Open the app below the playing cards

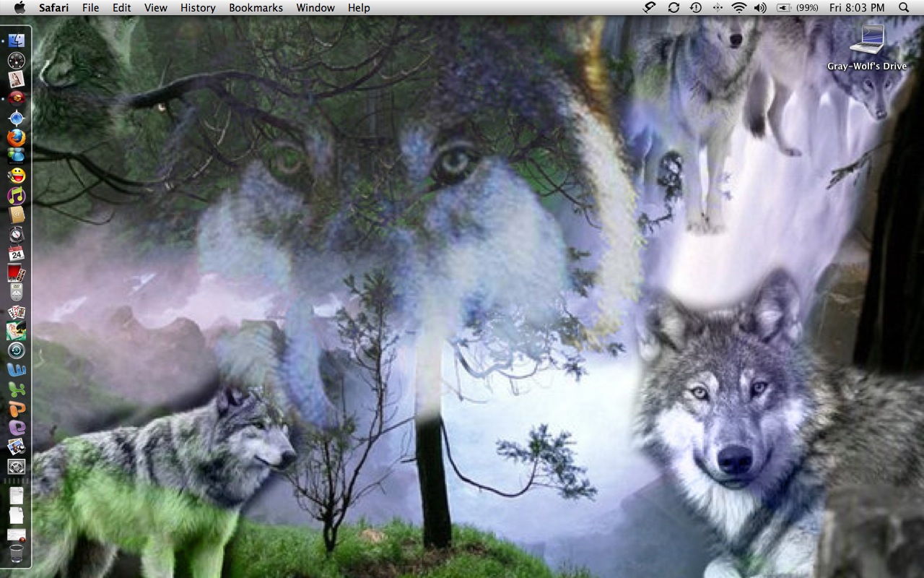[x=17, y=331]
